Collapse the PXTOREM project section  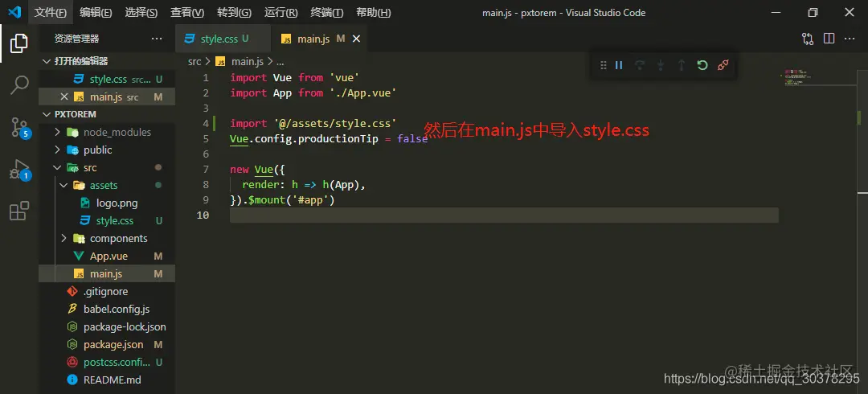pos(107,114)
